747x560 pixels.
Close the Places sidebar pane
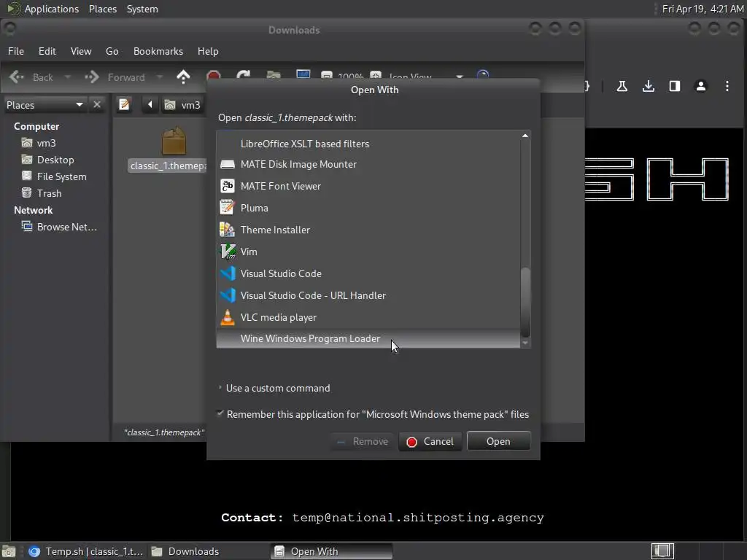pyautogui.click(x=97, y=104)
